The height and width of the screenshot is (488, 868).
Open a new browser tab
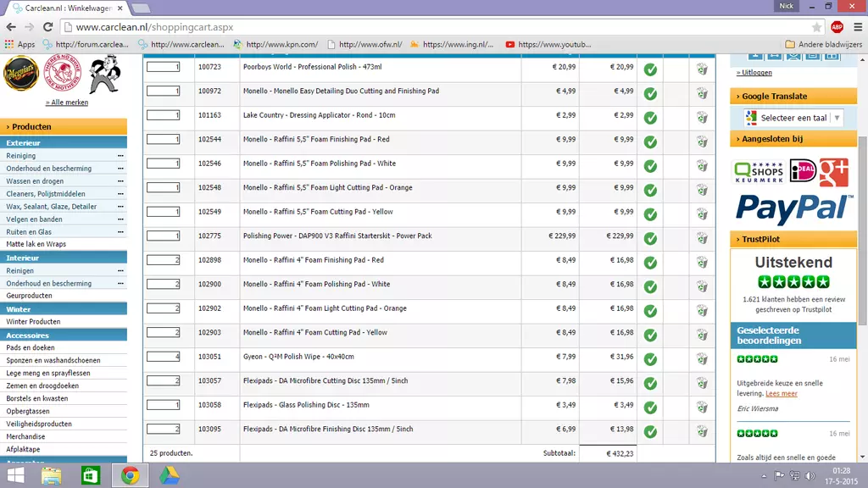tap(141, 8)
